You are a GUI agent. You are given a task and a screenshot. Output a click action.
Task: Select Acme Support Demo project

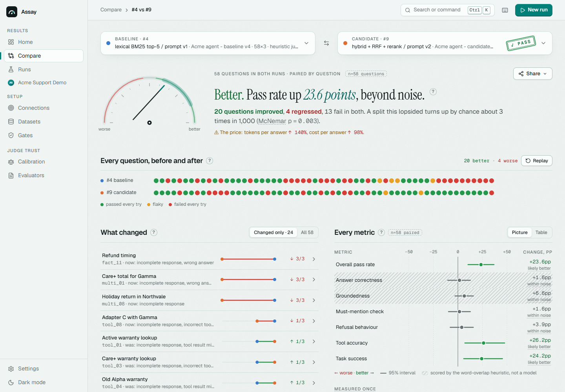44,83
